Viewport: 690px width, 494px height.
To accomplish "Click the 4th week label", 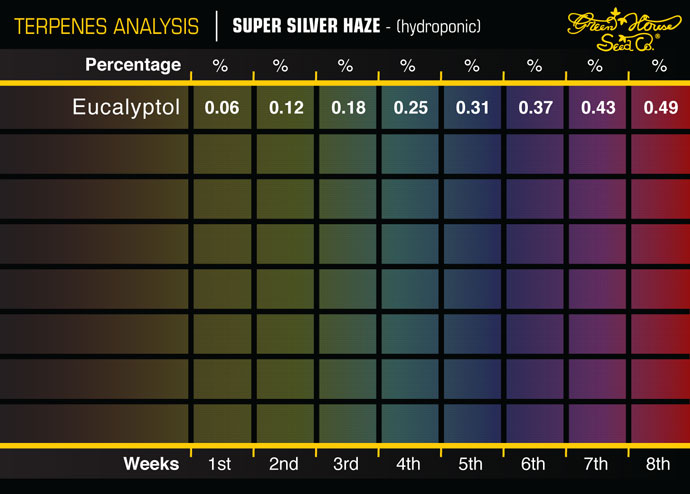I will click(409, 464).
